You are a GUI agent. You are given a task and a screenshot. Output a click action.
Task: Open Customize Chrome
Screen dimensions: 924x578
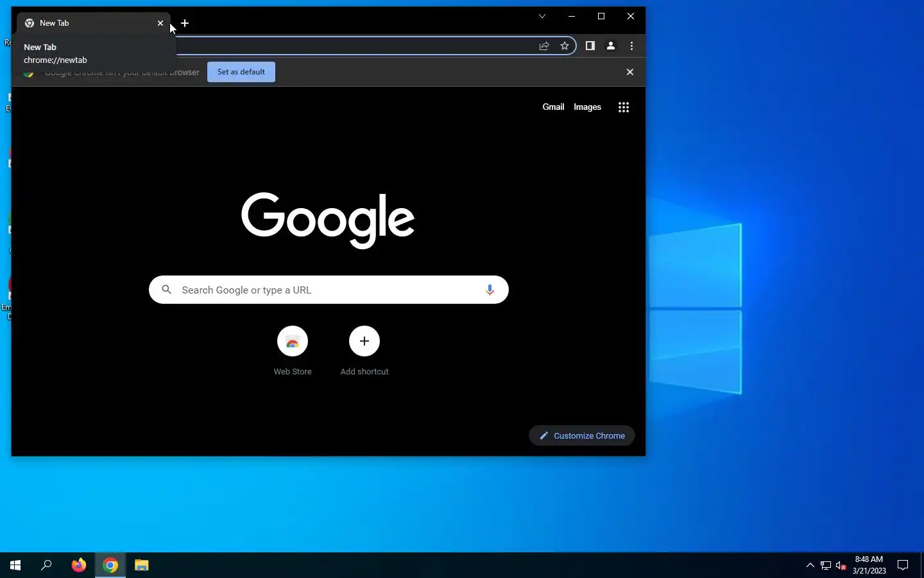point(582,435)
